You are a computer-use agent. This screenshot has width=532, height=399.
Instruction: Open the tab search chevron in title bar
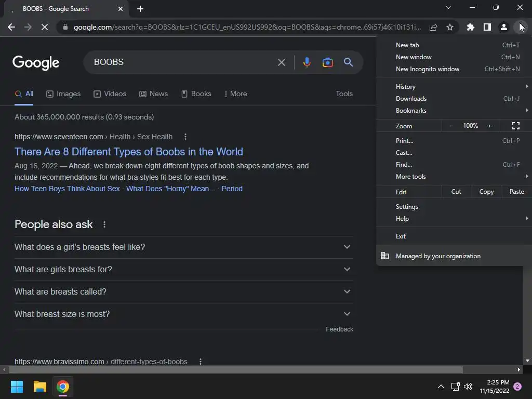point(448,7)
